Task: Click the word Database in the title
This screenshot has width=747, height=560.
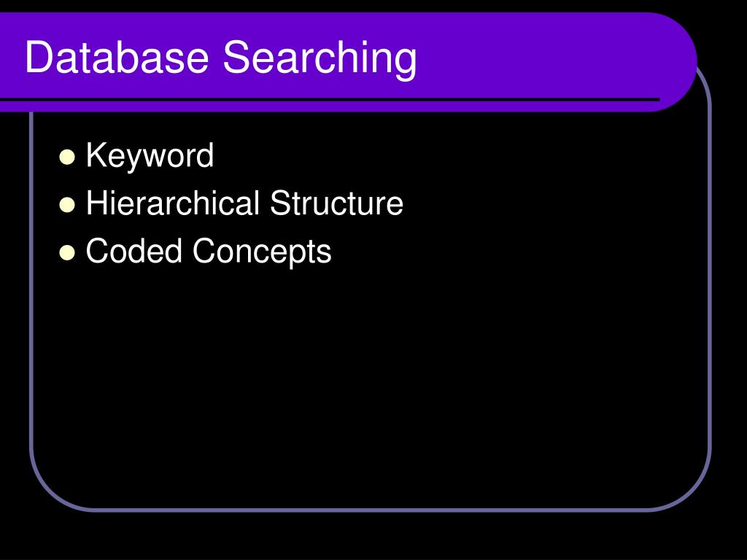Action: pos(117,57)
